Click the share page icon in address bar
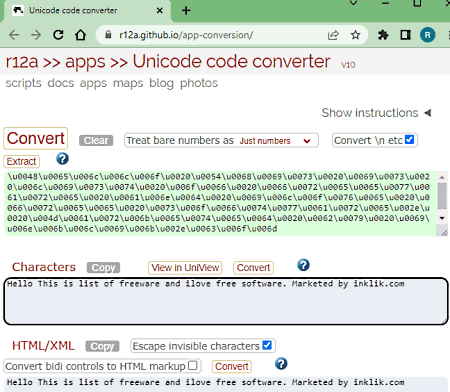The height and width of the screenshot is (392, 450). point(333,35)
